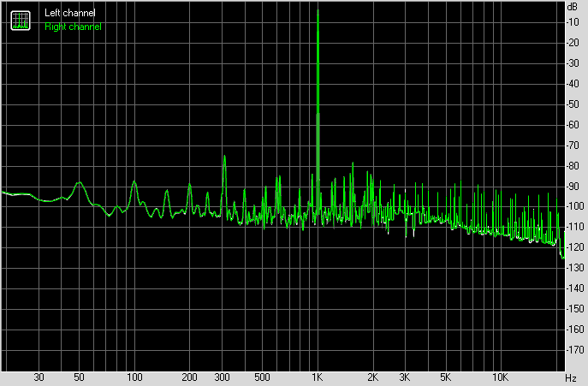Click the Hz unit label

pos(571,377)
